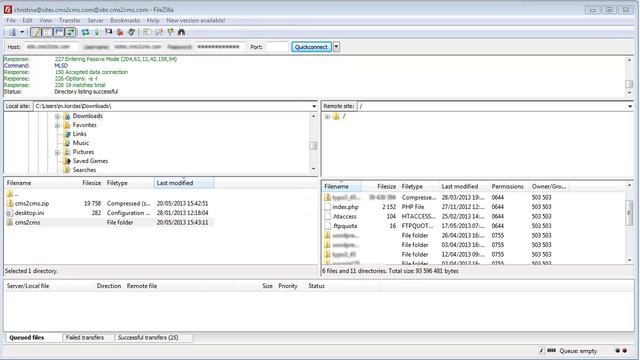Open the Site Manager icon
Image resolution: width=640 pixels, height=360 pixels.
(x=13, y=32)
